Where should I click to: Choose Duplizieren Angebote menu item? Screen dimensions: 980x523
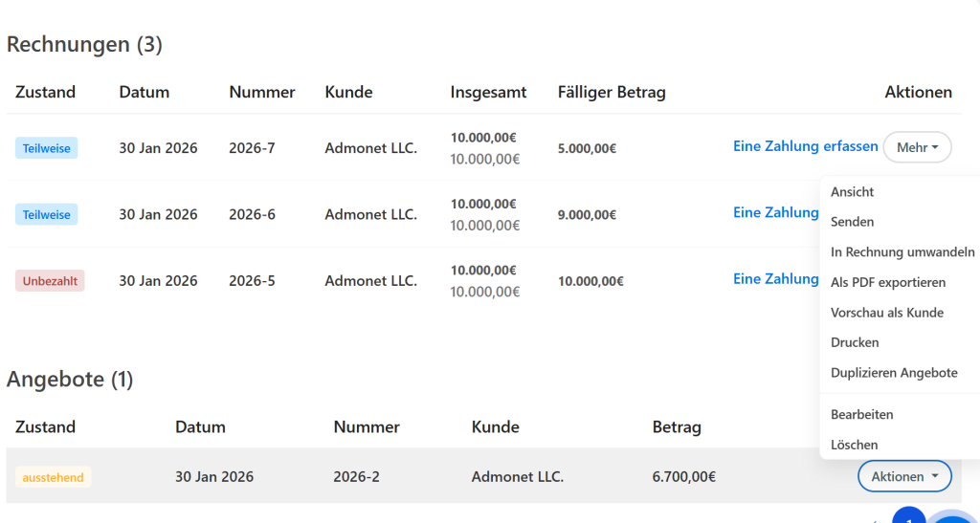pyautogui.click(x=894, y=373)
